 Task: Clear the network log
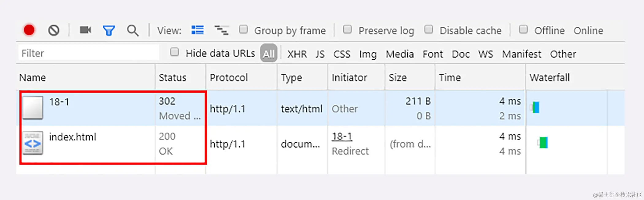[x=54, y=30]
